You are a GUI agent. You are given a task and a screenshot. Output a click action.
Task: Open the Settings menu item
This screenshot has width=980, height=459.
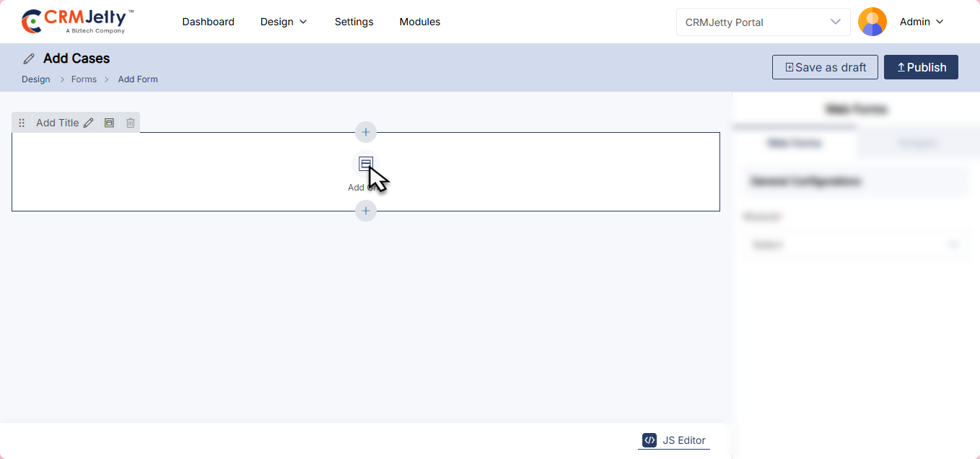point(354,22)
